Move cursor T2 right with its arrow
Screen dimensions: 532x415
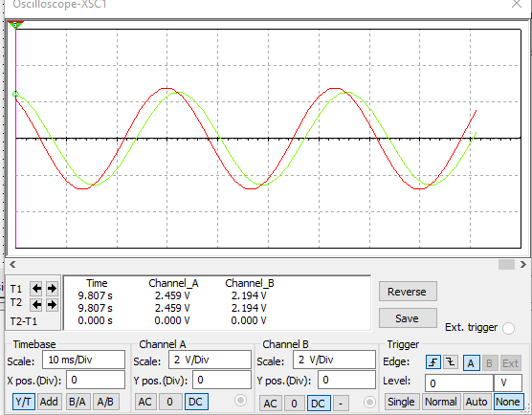point(52,305)
